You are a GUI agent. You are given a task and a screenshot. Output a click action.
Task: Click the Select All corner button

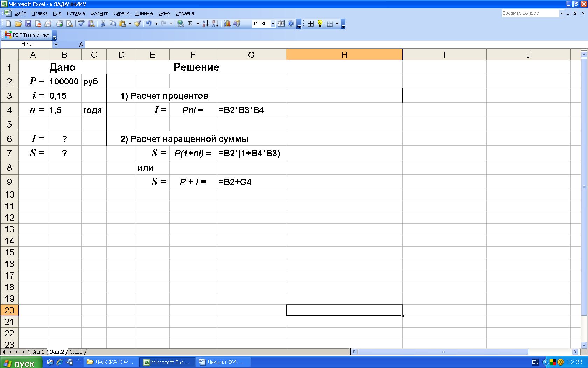[x=9, y=55]
